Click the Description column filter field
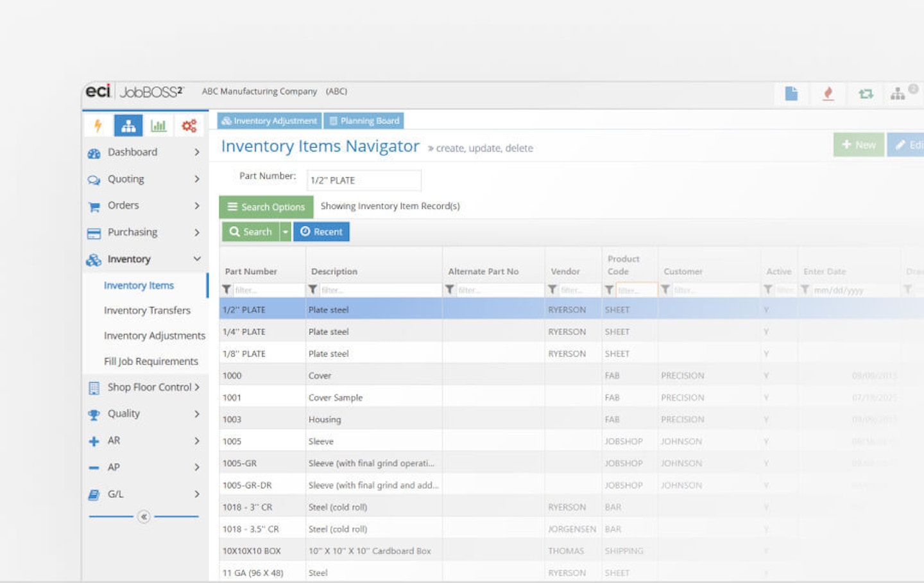 [x=379, y=290]
